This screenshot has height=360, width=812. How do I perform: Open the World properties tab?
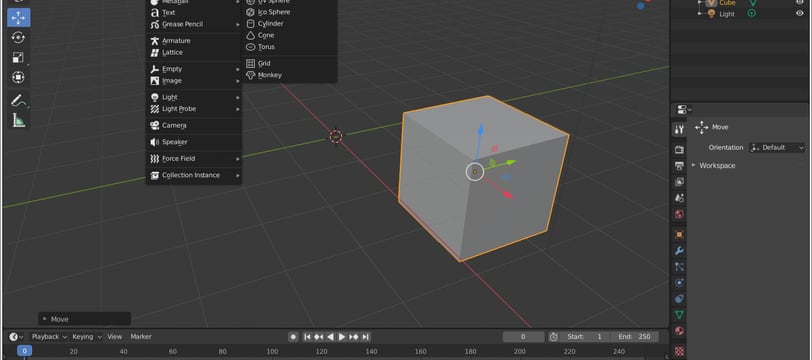(x=679, y=214)
